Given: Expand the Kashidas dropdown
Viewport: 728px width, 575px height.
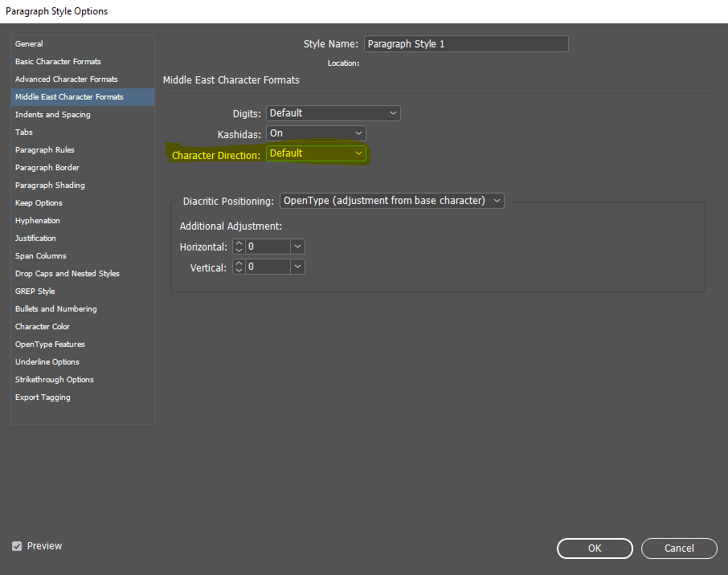Looking at the screenshot, I should [x=316, y=133].
